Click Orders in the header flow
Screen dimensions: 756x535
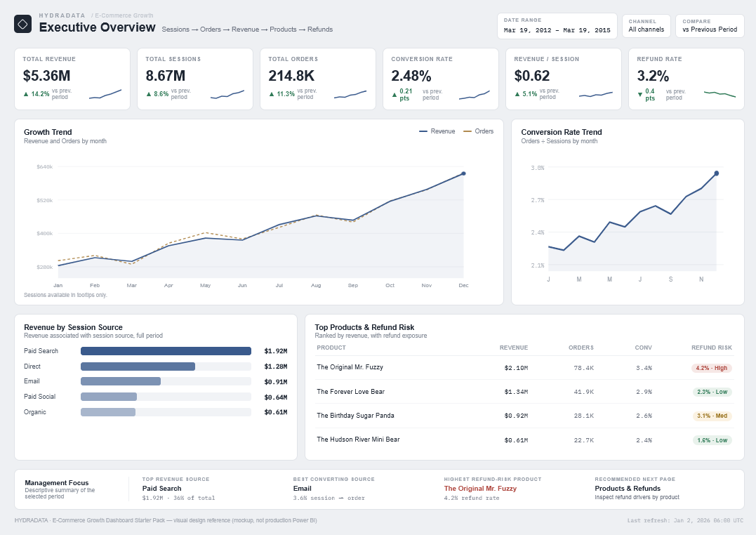pyautogui.click(x=210, y=29)
